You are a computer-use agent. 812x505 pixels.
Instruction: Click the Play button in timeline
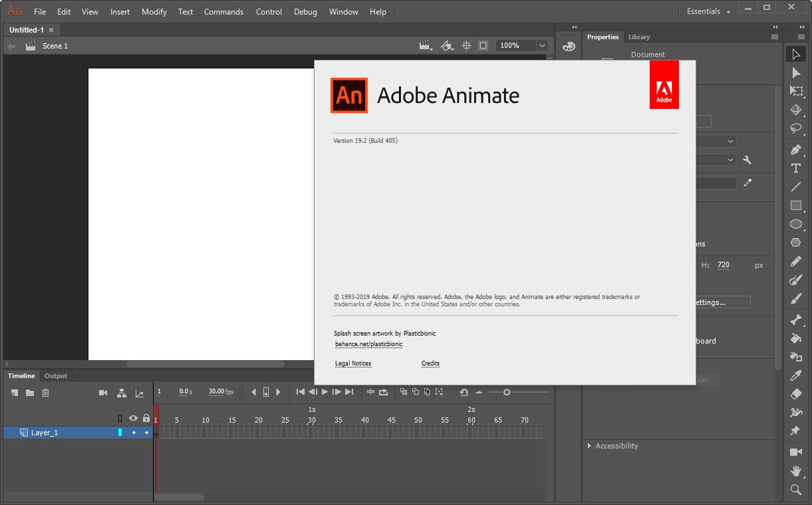(x=325, y=392)
